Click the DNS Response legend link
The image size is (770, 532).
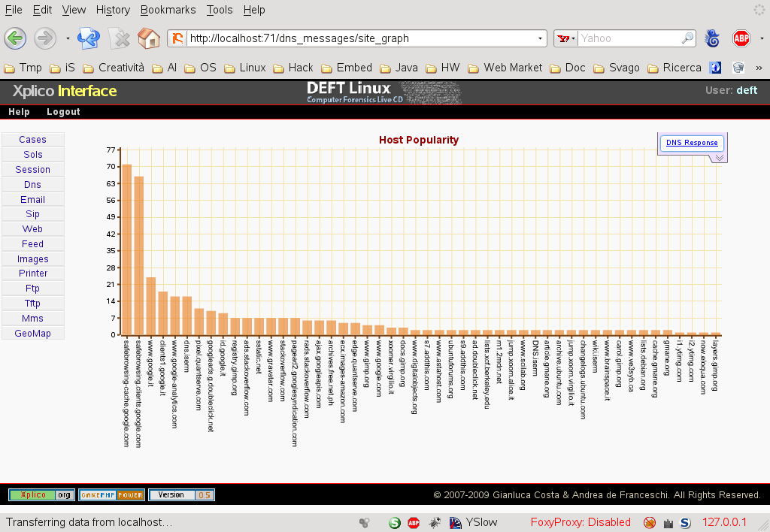coord(692,143)
